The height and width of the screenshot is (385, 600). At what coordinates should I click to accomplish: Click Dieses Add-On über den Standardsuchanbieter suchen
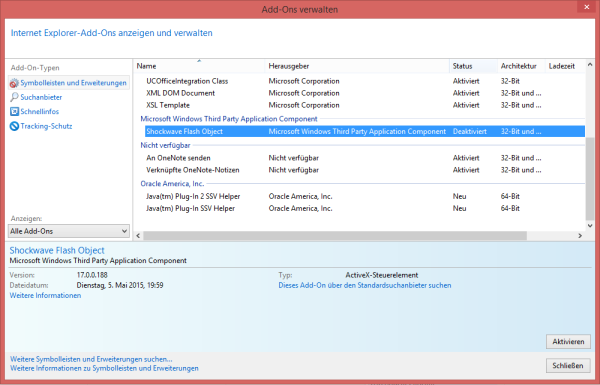[365, 285]
